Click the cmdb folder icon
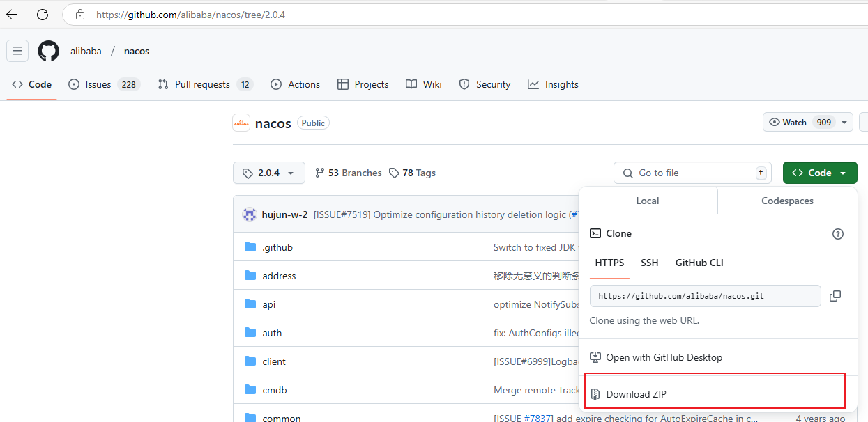 coord(250,390)
